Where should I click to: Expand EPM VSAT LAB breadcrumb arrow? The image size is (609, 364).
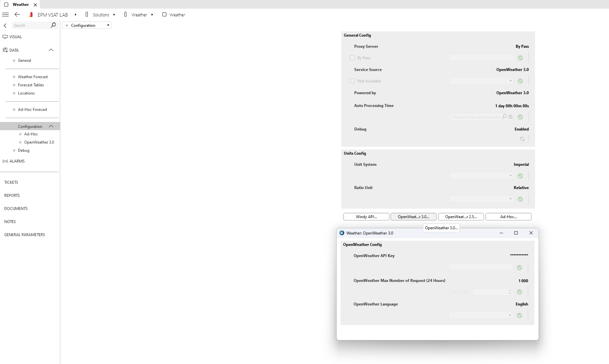(x=75, y=15)
